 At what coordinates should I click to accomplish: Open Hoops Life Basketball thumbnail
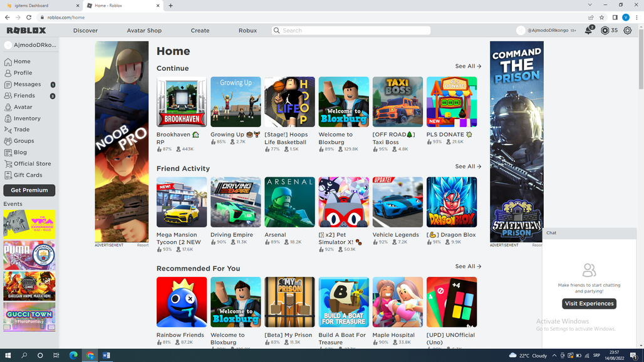point(289,102)
